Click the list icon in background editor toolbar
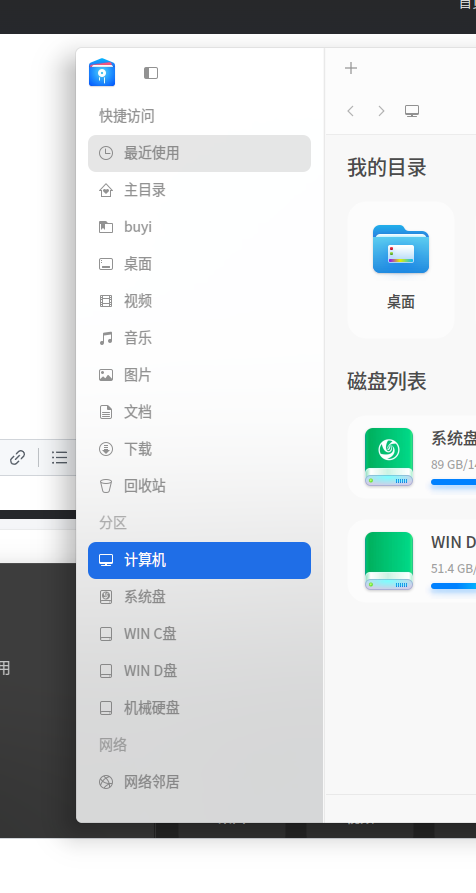Screen dimensions: 476x893 pyautogui.click(x=60, y=457)
